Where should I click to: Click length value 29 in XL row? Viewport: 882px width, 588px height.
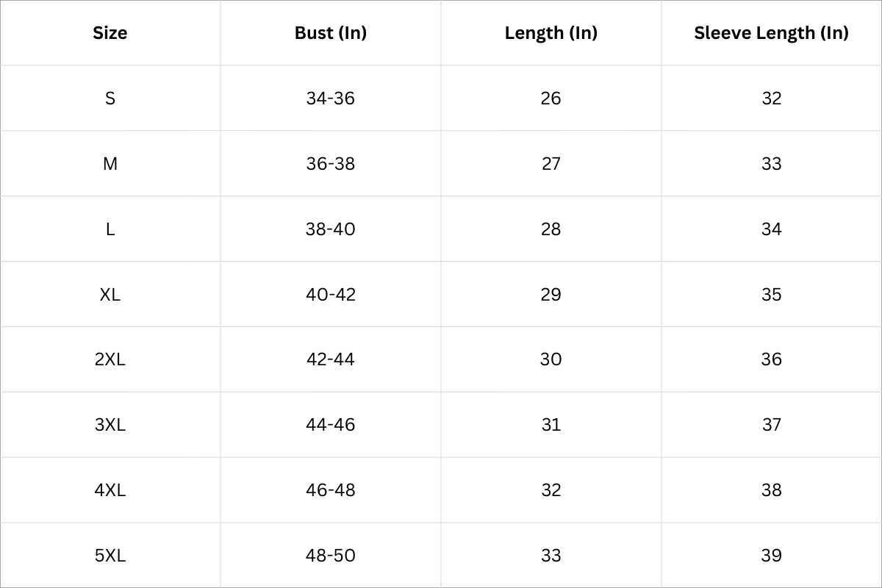pyautogui.click(x=551, y=295)
